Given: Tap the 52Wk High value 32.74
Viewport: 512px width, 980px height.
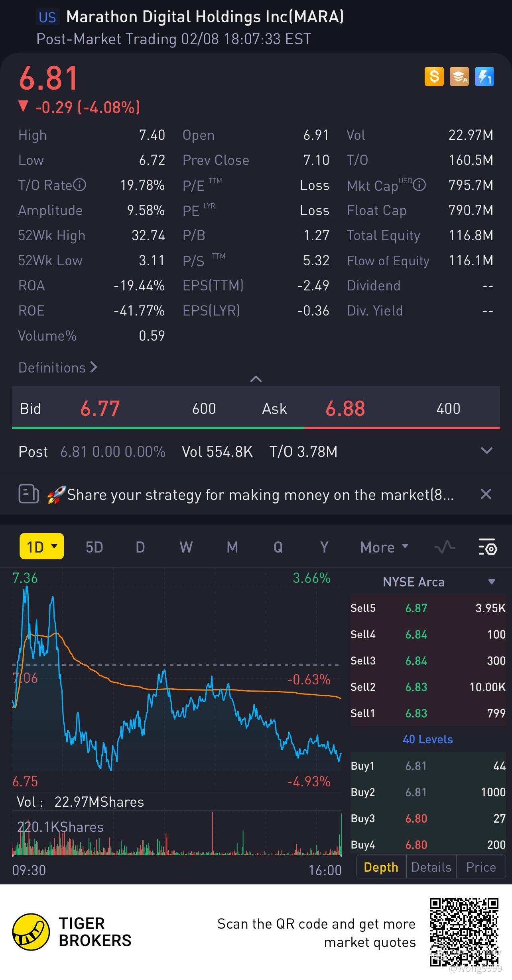Looking at the screenshot, I should click(x=148, y=235).
